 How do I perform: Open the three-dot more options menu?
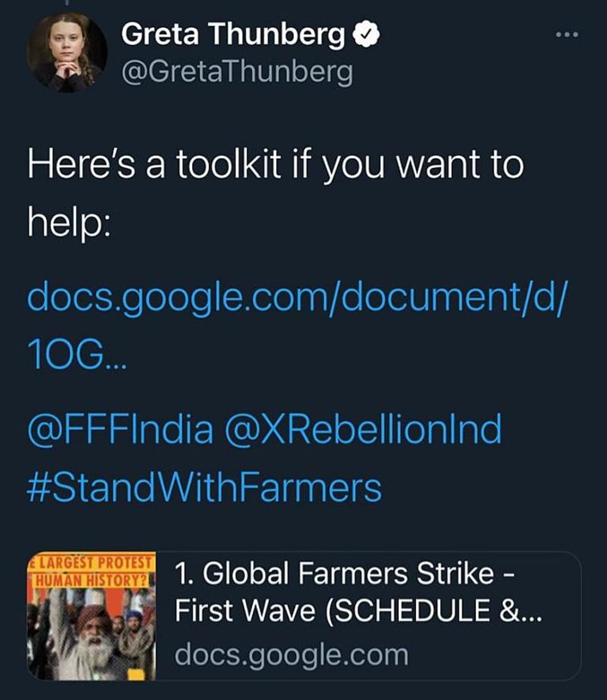click(567, 35)
